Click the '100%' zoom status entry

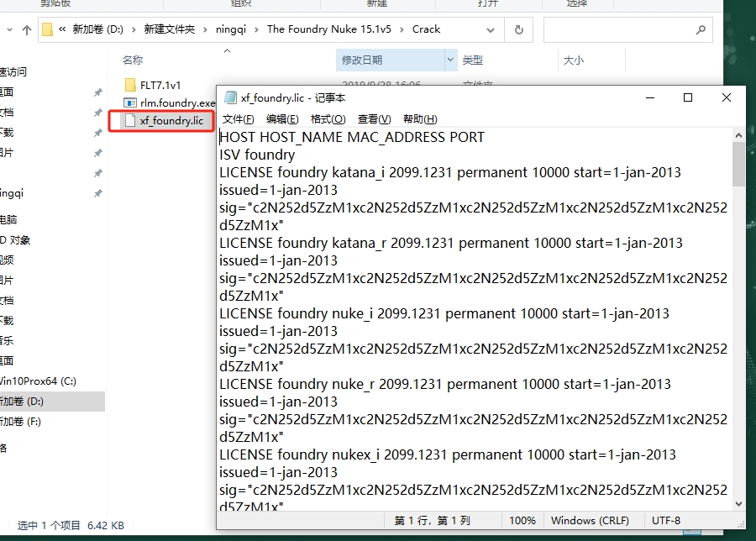pos(522,521)
